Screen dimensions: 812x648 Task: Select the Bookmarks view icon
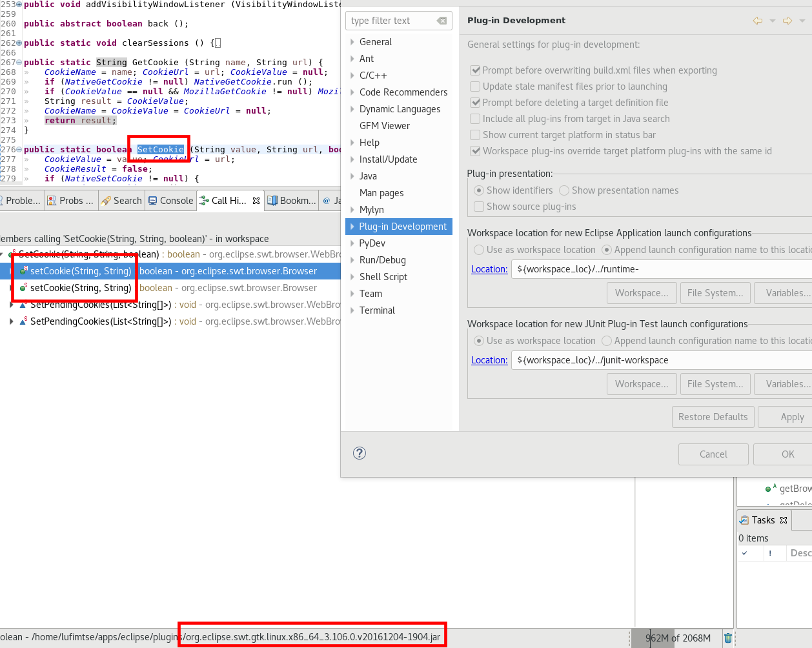[x=272, y=200]
